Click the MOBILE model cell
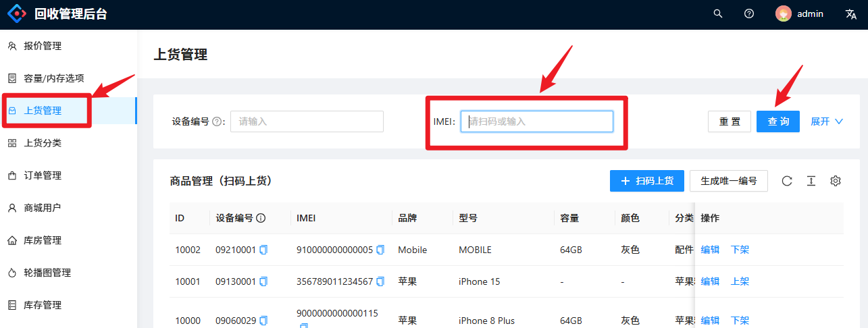This screenshot has width=868, height=328. [x=475, y=250]
